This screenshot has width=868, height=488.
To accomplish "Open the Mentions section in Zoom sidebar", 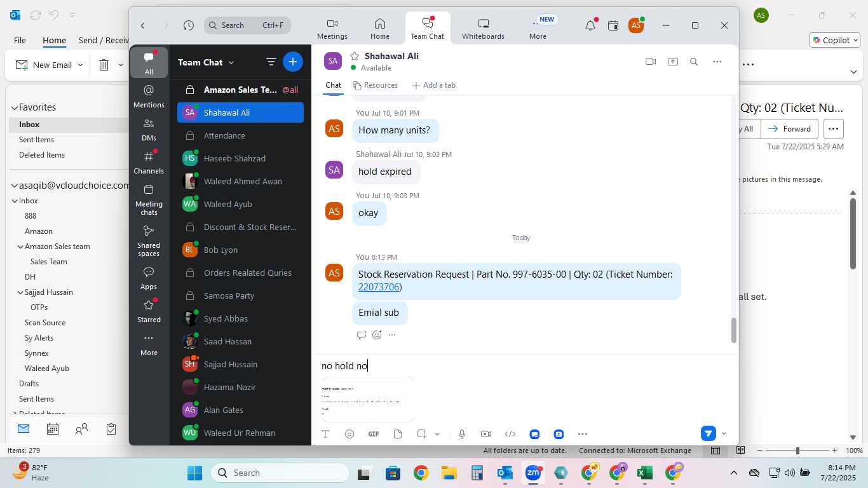I will 149,96.
